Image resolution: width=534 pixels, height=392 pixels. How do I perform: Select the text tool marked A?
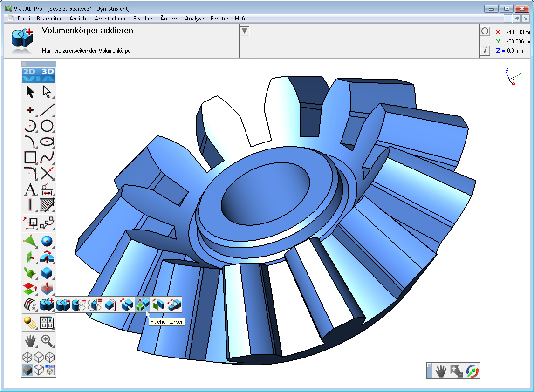point(30,190)
